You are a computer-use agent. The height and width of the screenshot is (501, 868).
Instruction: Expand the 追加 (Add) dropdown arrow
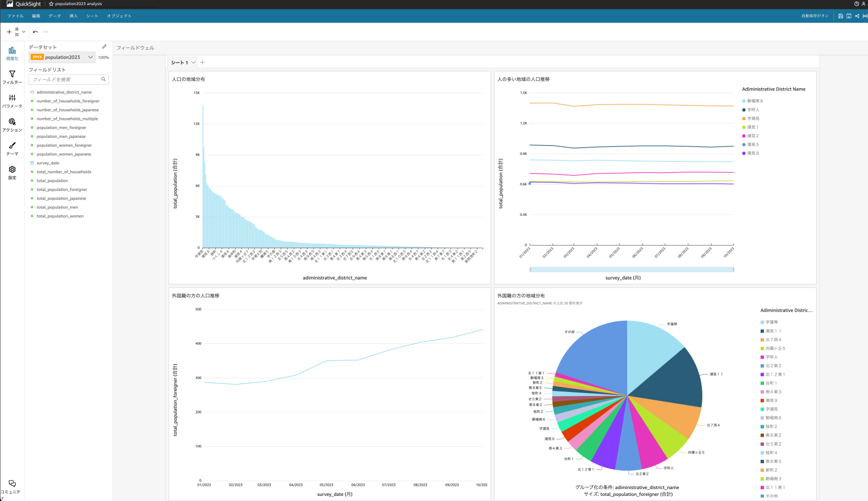tap(23, 32)
